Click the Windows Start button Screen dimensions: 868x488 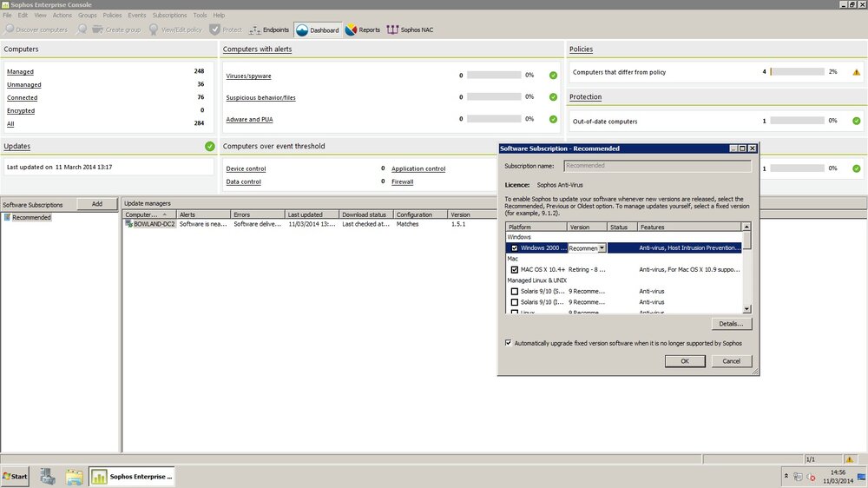coord(15,477)
